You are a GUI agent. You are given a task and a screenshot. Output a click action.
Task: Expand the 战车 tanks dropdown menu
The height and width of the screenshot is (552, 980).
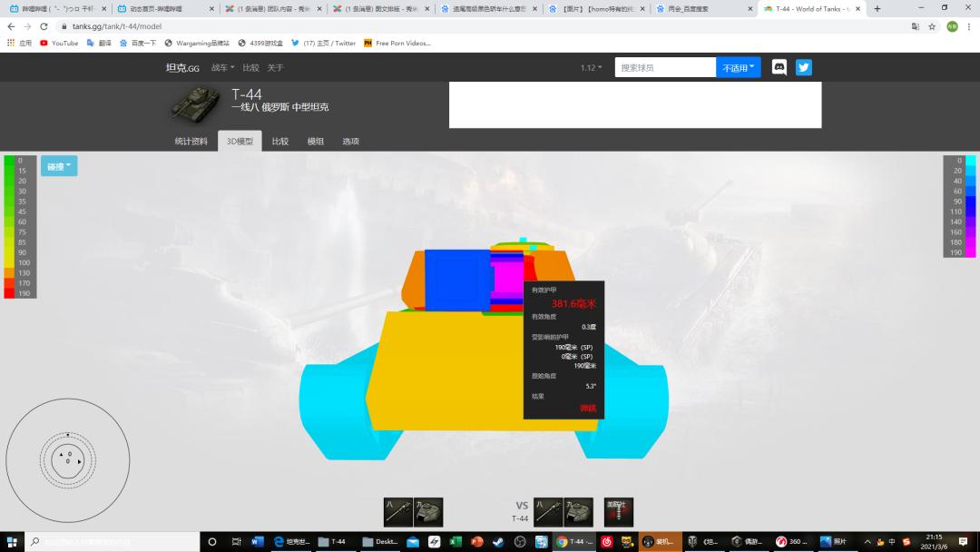coord(222,67)
